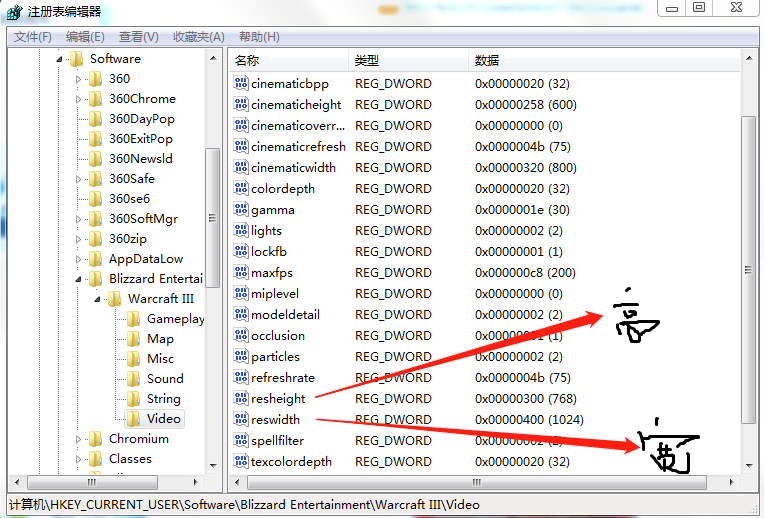Screen dimensions: 764x518
Task: Click the DWORD icon beside miplevel
Action: point(241,293)
